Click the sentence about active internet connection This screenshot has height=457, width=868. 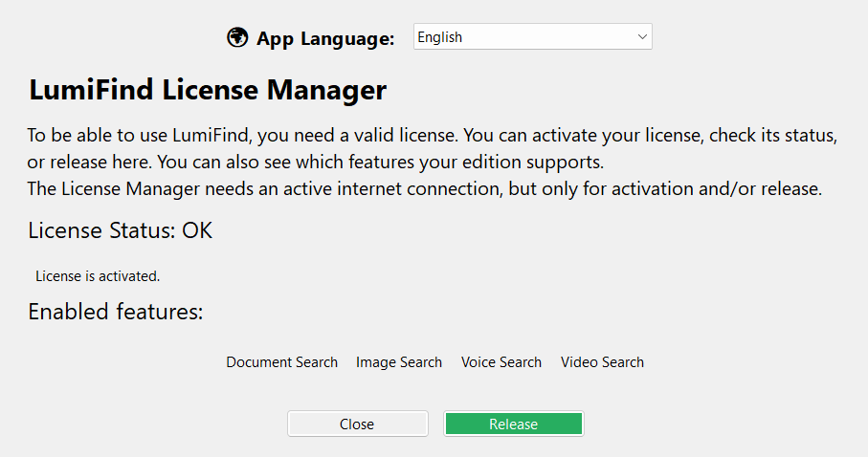(x=425, y=188)
